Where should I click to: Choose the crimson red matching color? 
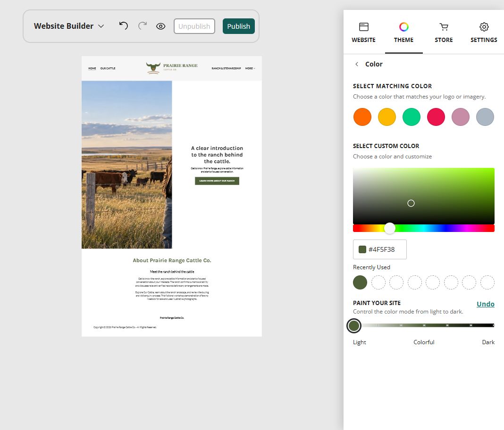(436, 117)
